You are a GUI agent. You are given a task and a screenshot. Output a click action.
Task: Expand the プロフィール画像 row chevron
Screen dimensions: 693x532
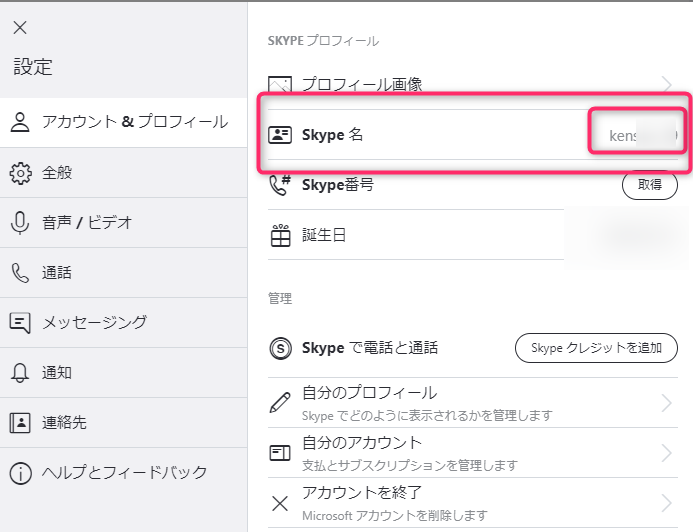[x=667, y=85]
